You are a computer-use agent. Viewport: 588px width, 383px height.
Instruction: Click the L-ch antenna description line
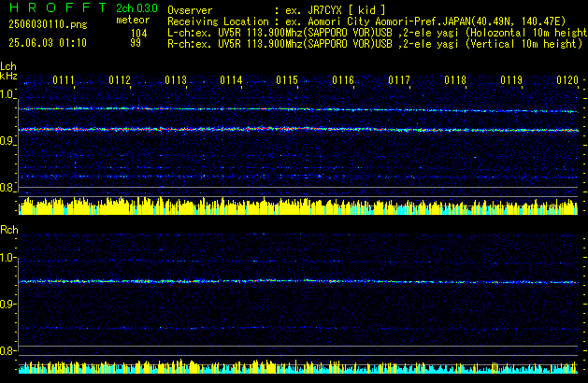378,33
